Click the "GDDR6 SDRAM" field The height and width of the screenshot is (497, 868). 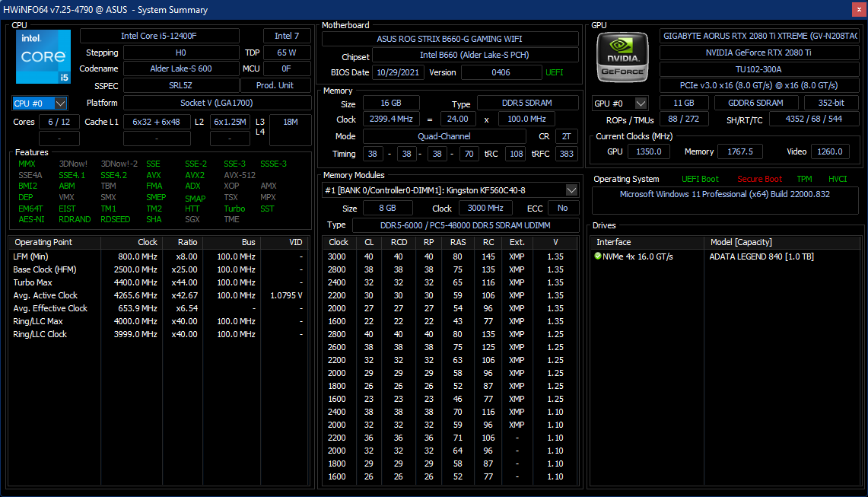(x=755, y=103)
